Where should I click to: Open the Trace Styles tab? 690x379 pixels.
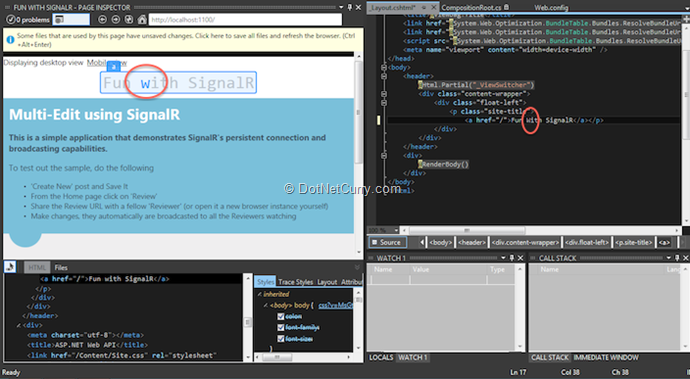pos(295,282)
